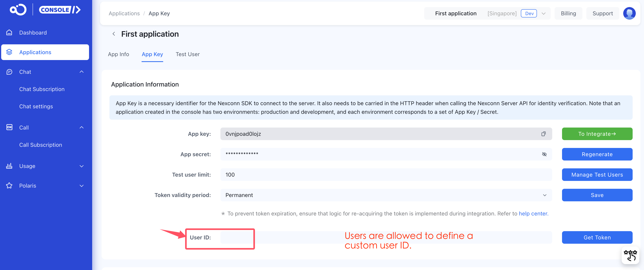
Task: Open Chat Subscription in sidebar
Action: [x=42, y=89]
